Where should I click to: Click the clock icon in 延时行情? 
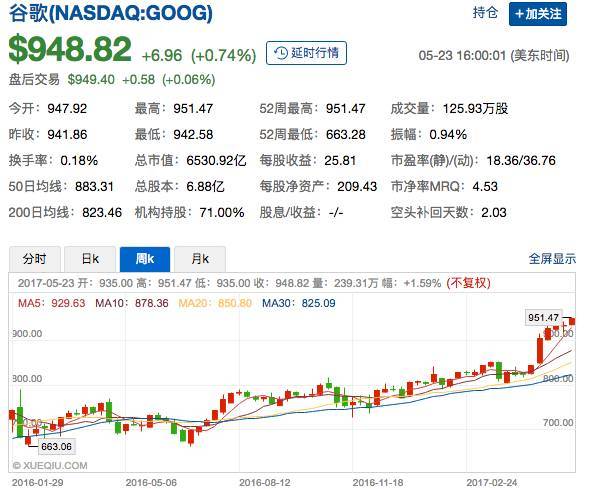click(281, 53)
